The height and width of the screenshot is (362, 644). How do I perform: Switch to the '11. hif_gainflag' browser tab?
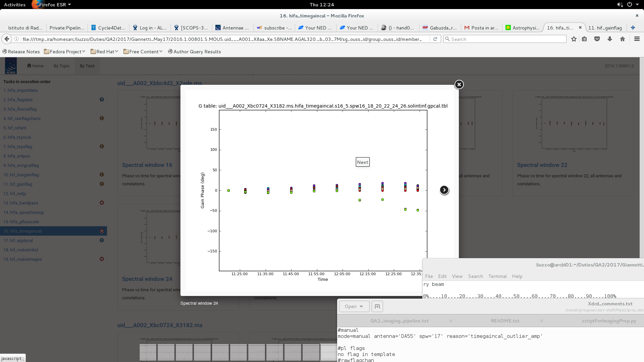[x=605, y=28]
